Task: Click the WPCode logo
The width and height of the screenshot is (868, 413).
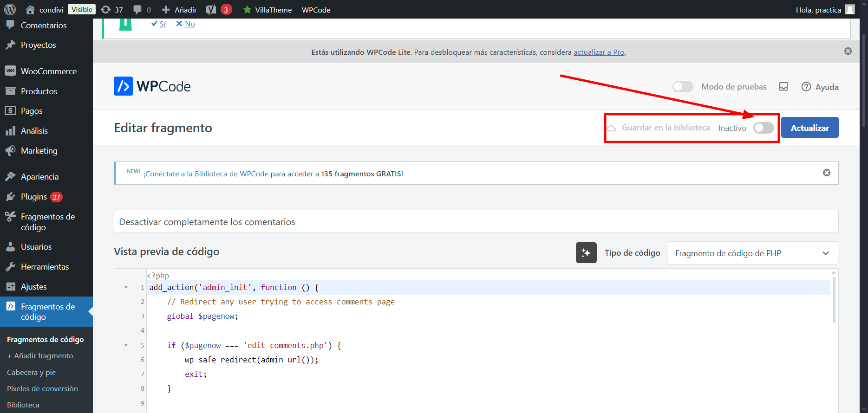Action: [152, 86]
